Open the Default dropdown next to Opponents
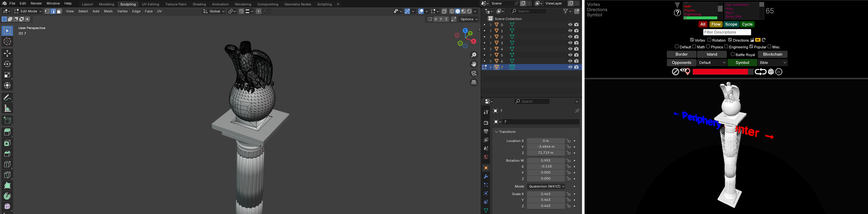The height and width of the screenshot is (214, 868). tap(712, 63)
